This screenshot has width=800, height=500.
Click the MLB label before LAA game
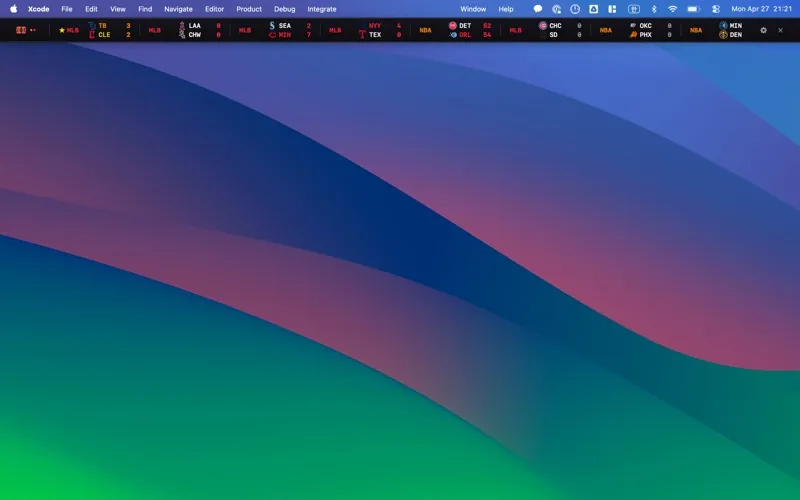[x=155, y=30]
